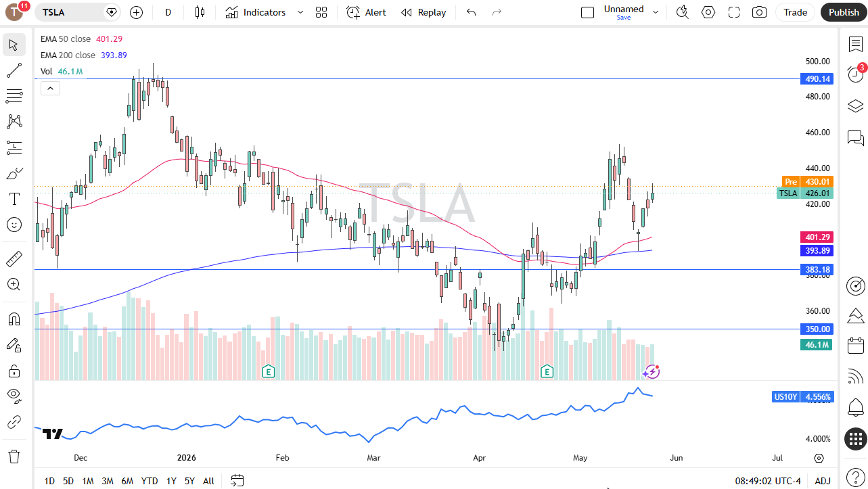Screen dimensions: 868x489
Task: Open the 08:49:02 UTC-4 timezone menu
Action: (768, 481)
